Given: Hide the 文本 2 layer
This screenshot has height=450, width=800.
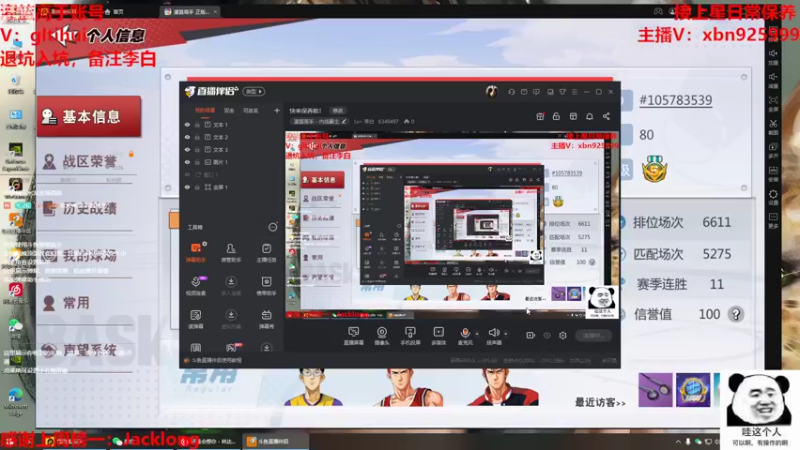Looking at the screenshot, I should 187,137.
